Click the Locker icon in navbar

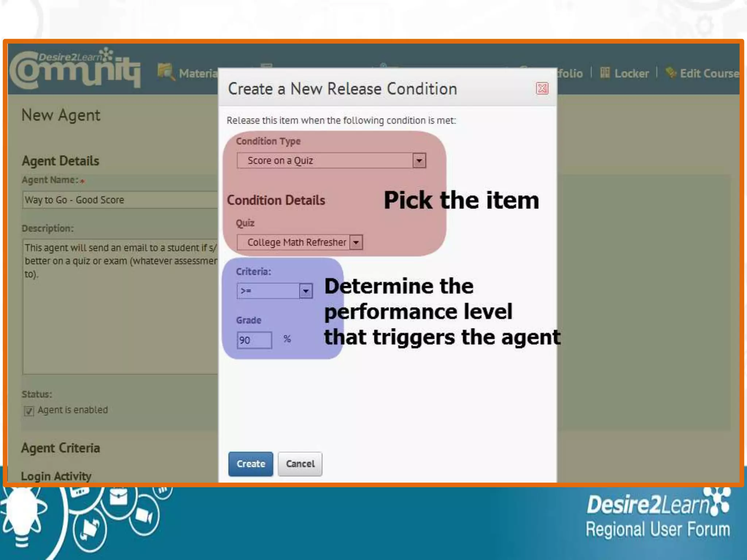[x=605, y=73]
